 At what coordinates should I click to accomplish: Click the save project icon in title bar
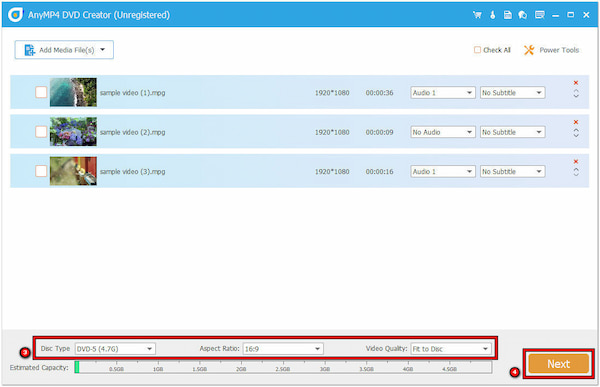tap(507, 15)
